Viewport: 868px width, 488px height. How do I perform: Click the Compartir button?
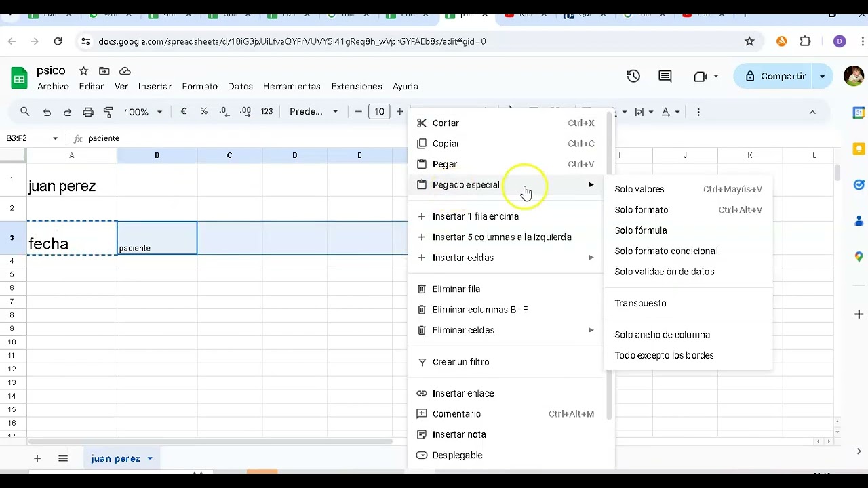tap(774, 77)
